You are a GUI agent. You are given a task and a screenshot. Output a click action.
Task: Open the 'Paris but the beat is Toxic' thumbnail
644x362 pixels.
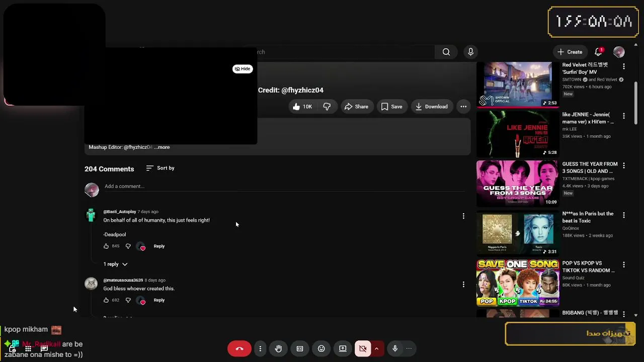(x=517, y=233)
